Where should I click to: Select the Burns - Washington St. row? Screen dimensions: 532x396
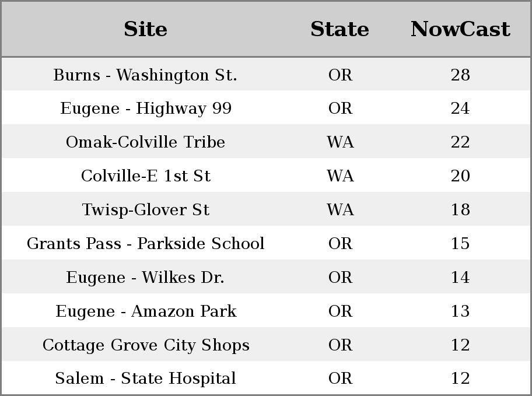(266, 74)
